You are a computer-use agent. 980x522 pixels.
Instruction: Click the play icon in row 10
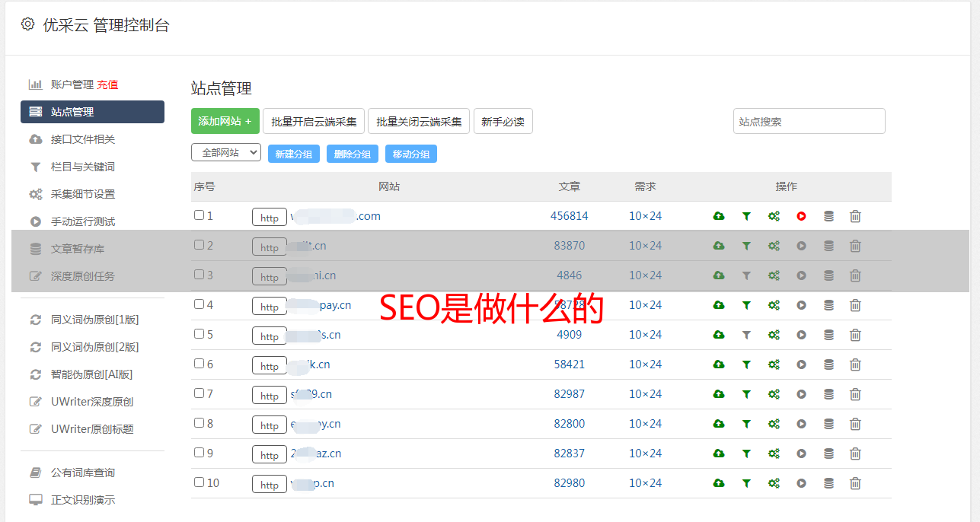click(x=801, y=483)
